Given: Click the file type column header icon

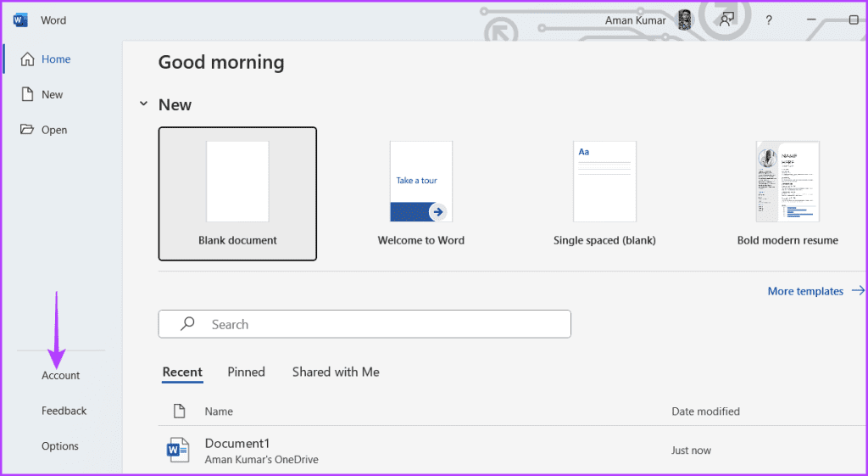Looking at the screenshot, I should coord(179,412).
